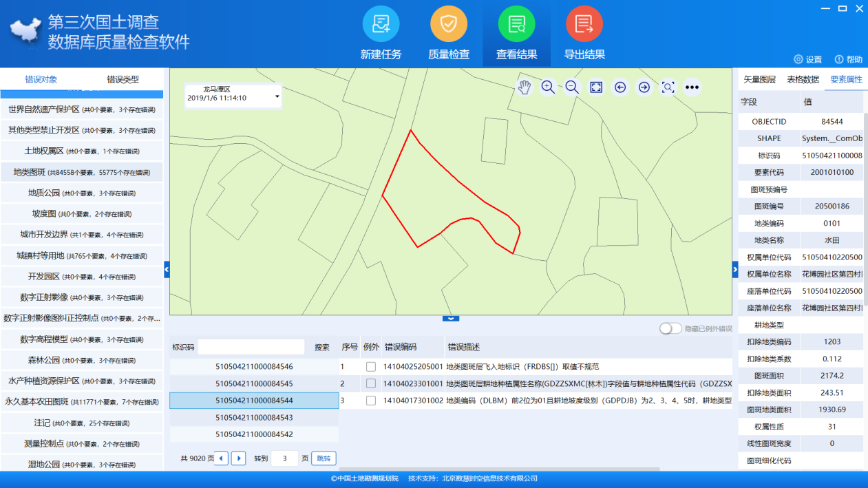Click the zoom to selected feature tool
Viewport: 868px width, 488px height.
tap(668, 87)
